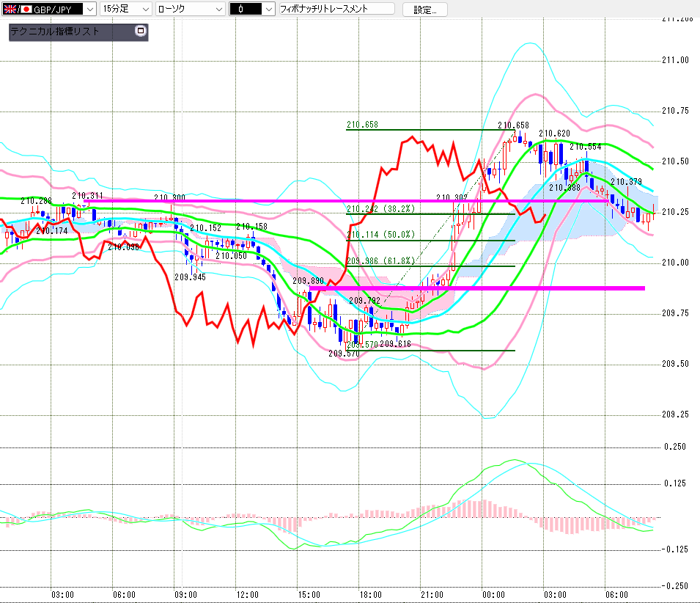Click the 210.00 price axis label
Viewport: 700px width, 603px height.
pyautogui.click(x=676, y=263)
